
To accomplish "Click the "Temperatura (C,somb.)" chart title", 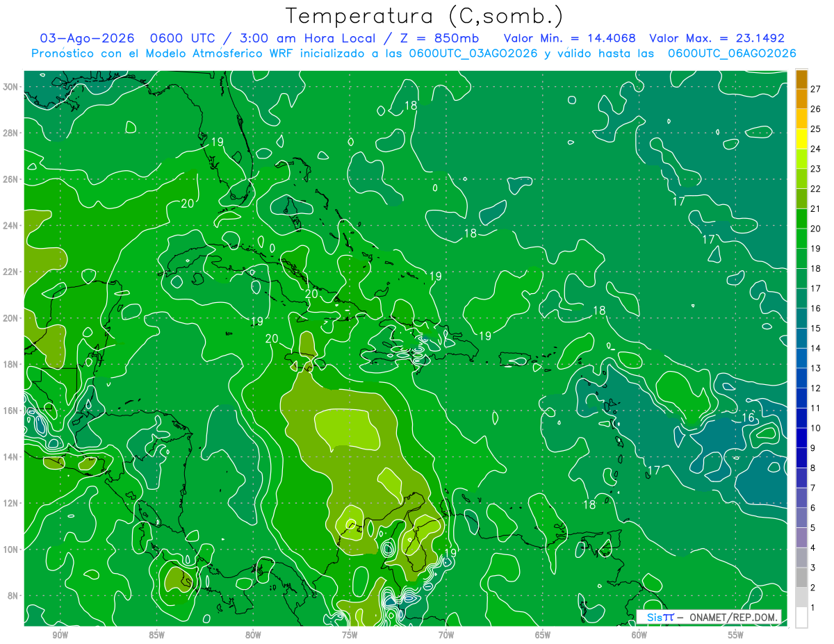I will click(x=424, y=16).
